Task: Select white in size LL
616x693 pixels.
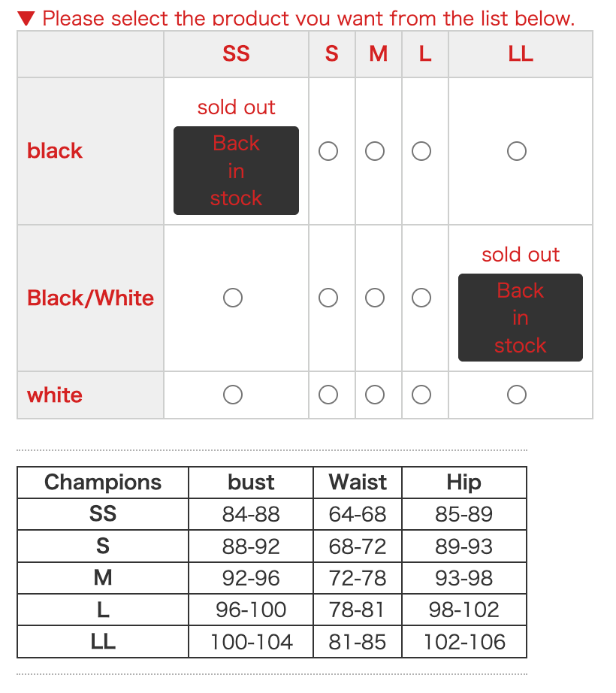Action: click(517, 395)
